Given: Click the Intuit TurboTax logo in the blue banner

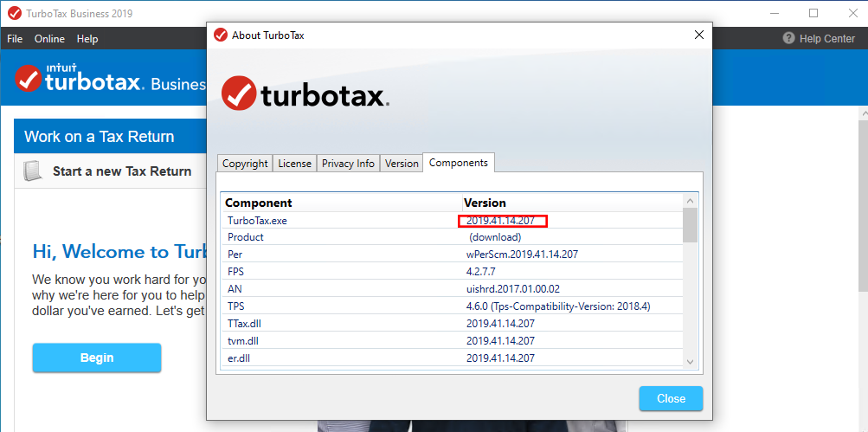Looking at the screenshot, I should coord(80,79).
